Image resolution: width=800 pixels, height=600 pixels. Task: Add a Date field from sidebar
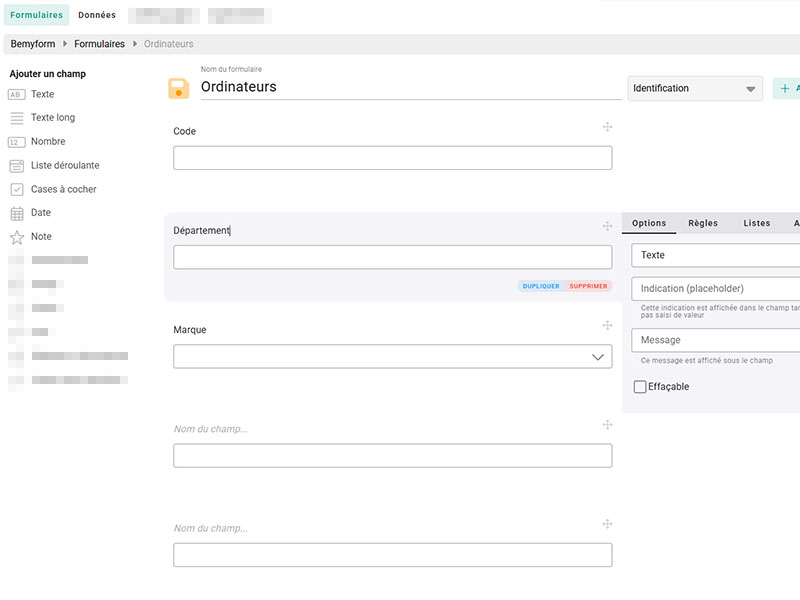40,213
